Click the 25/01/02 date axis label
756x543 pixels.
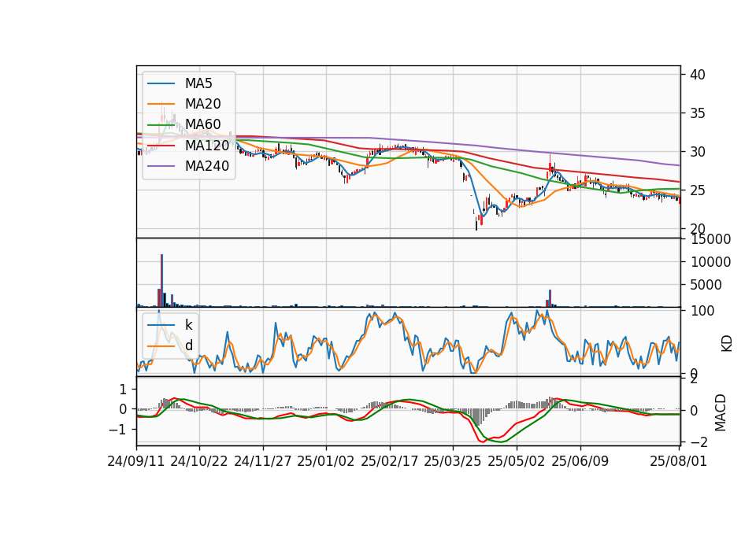pos(326,461)
